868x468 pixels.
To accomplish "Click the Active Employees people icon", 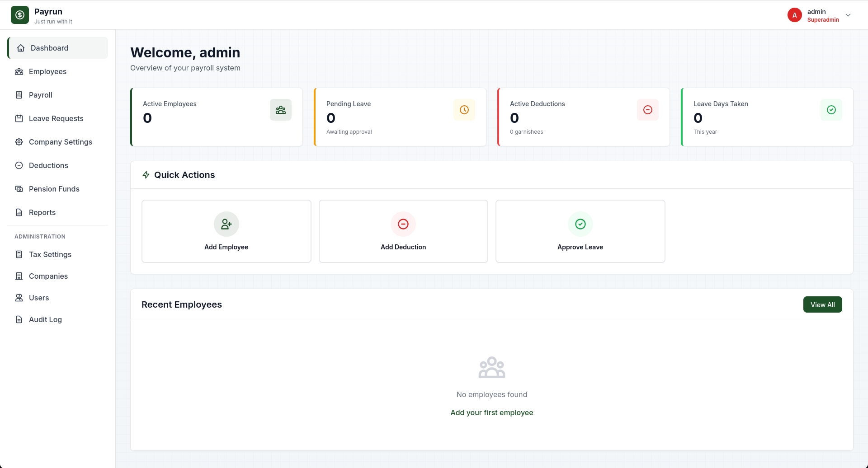I will click(280, 110).
